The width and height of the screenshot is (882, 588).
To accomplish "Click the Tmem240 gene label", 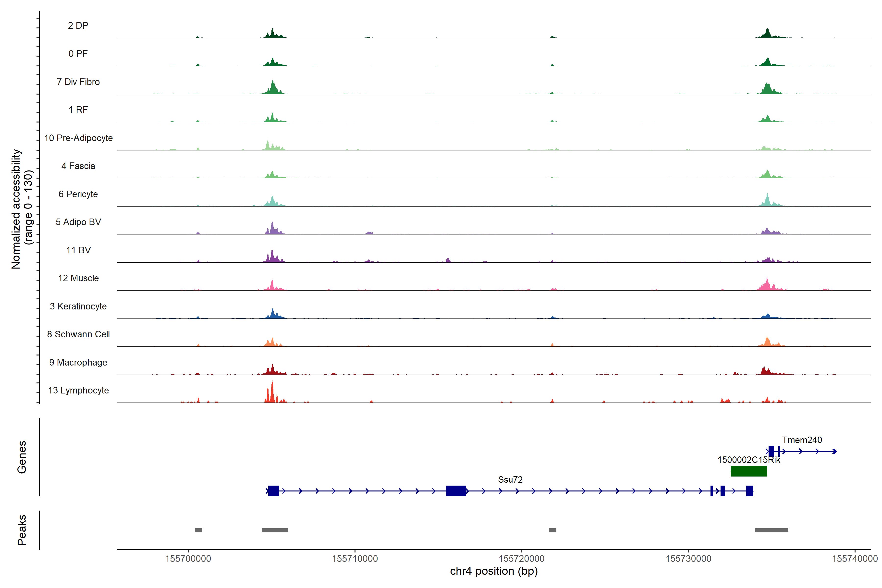I will click(x=802, y=440).
